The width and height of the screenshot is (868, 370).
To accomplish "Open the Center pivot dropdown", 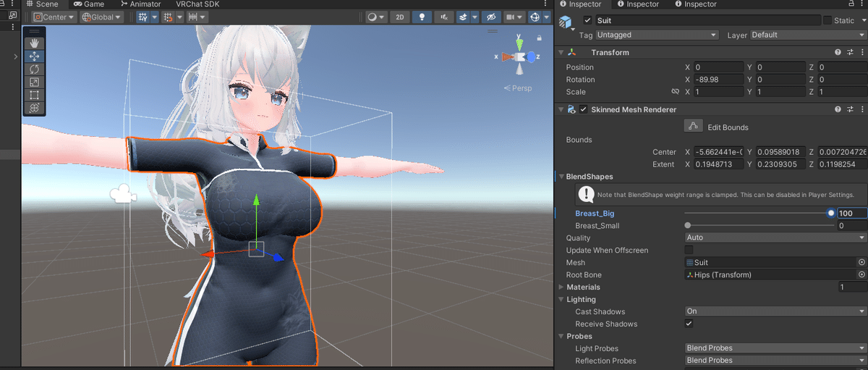I will tap(53, 17).
